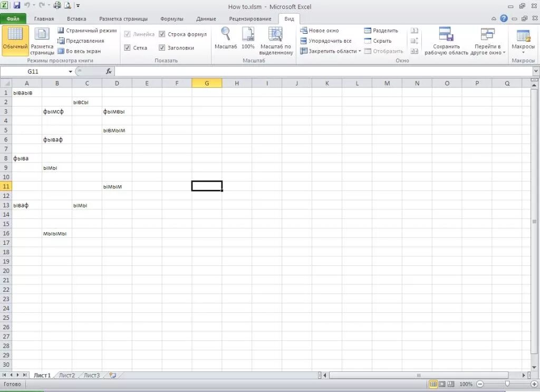The image size is (540, 392).
Task: Click the 100% zoom level button
Action: [466, 384]
